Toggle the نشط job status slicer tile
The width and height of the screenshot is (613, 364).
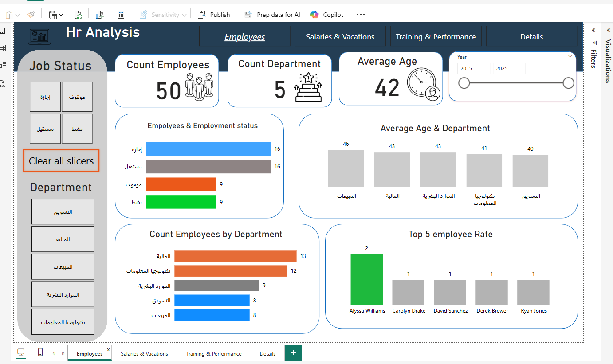(77, 129)
